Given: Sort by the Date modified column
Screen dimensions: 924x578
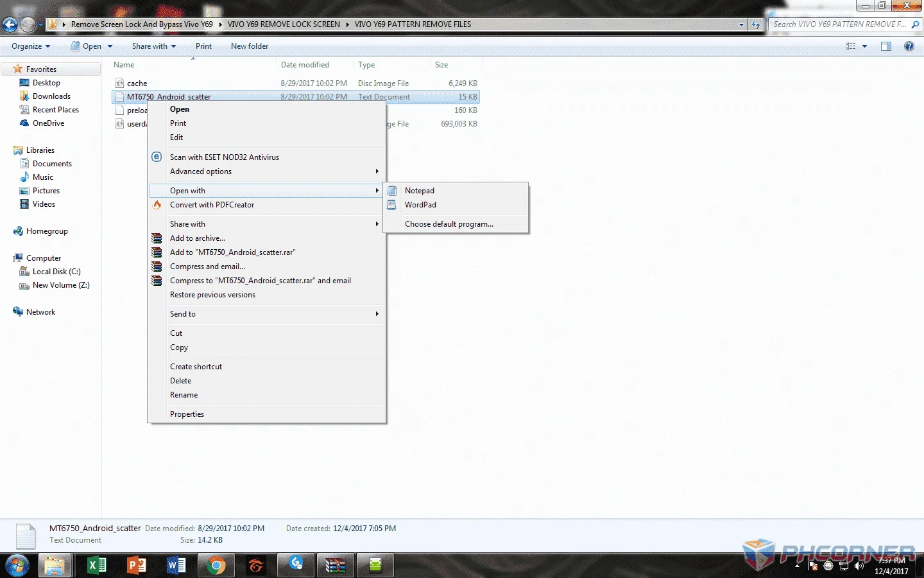Looking at the screenshot, I should pos(305,65).
